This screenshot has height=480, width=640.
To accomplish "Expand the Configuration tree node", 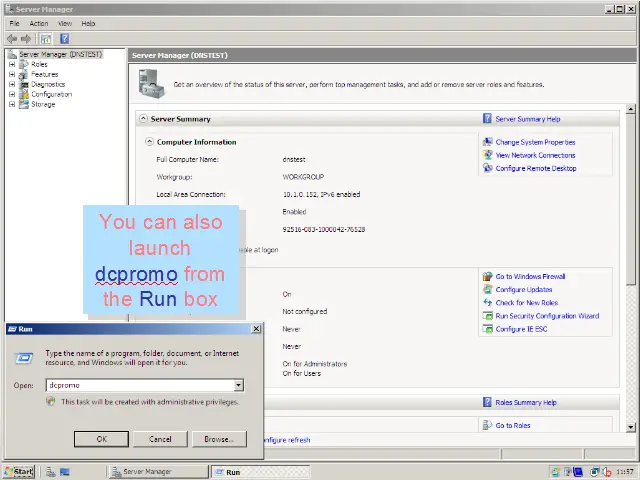I will (x=12, y=94).
